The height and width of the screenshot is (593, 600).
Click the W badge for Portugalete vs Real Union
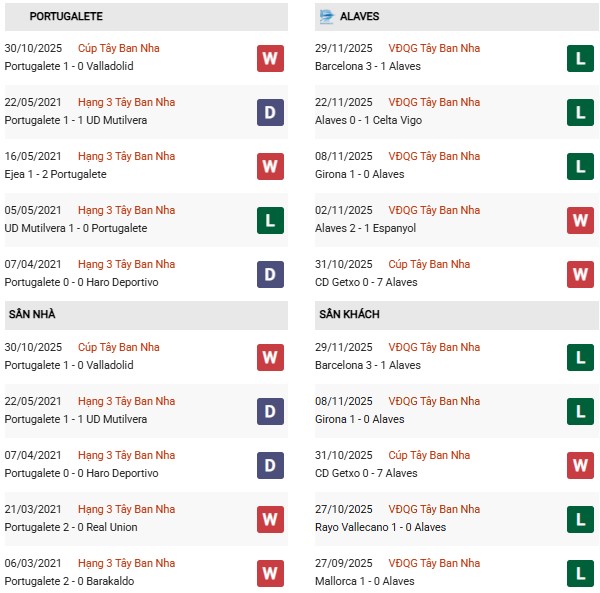click(x=270, y=519)
